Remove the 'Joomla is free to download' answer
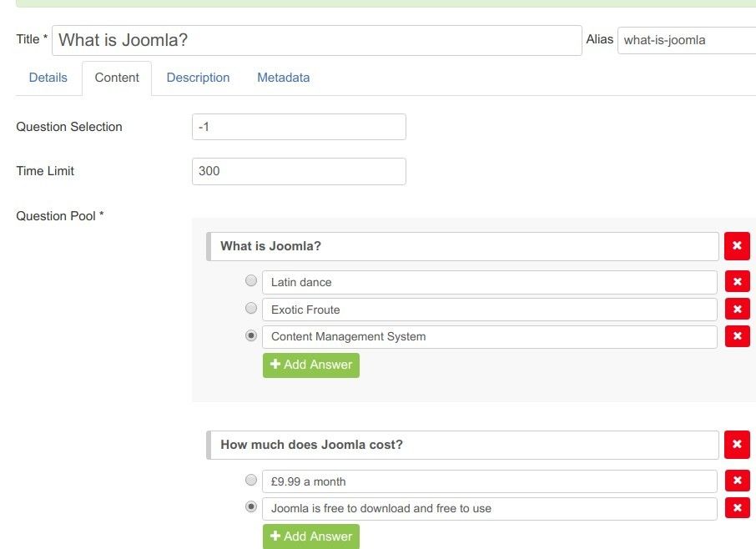The height and width of the screenshot is (549, 756). coord(737,507)
